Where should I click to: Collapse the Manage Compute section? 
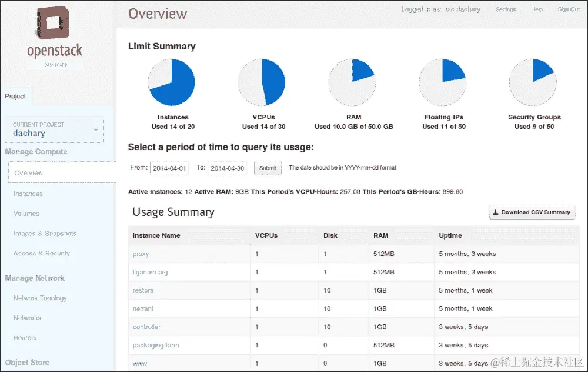pos(34,152)
